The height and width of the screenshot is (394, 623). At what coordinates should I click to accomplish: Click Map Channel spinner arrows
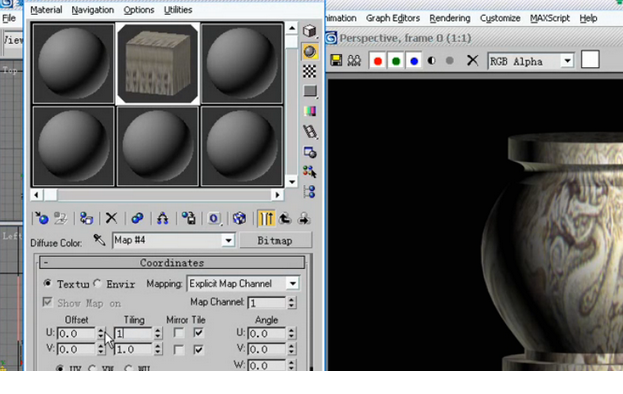pos(292,303)
